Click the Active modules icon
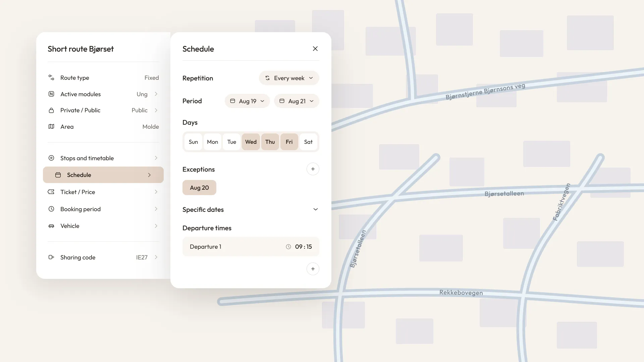Viewport: 644px width, 362px height. pyautogui.click(x=51, y=94)
